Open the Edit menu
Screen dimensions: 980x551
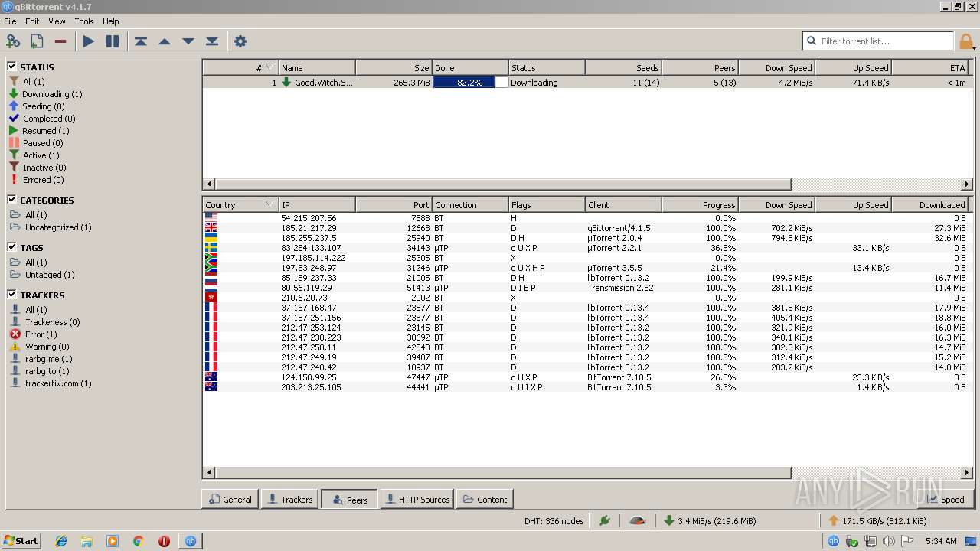coord(32,21)
